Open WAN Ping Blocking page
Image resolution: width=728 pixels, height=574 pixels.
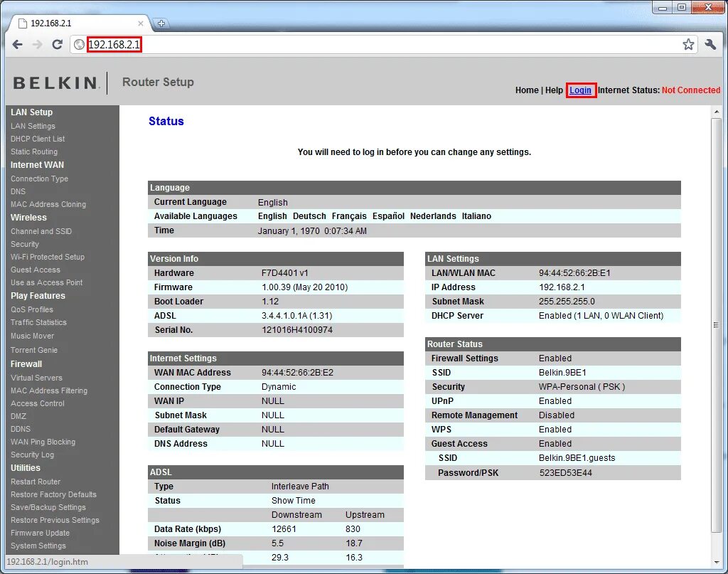coord(43,442)
